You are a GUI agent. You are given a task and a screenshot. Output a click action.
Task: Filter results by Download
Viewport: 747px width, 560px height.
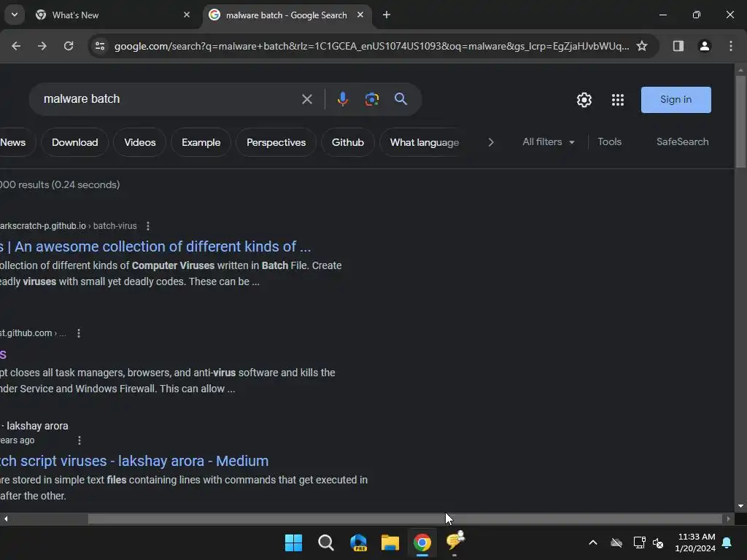[75, 142]
